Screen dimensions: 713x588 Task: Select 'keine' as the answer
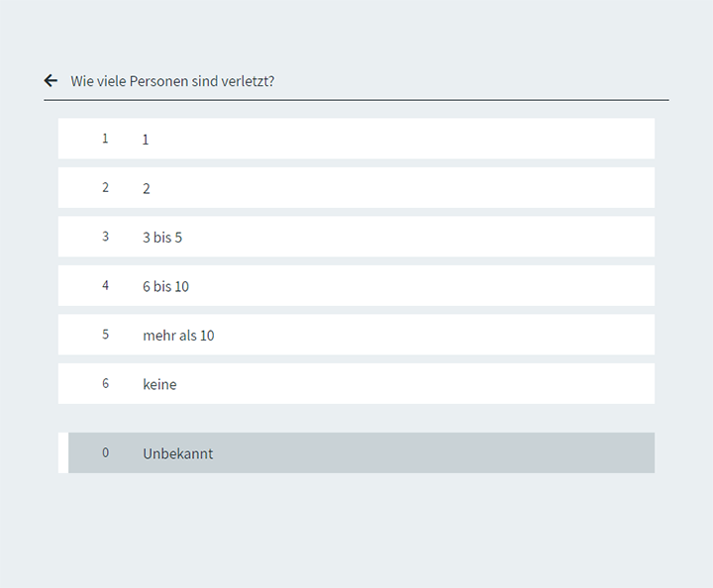point(159,384)
